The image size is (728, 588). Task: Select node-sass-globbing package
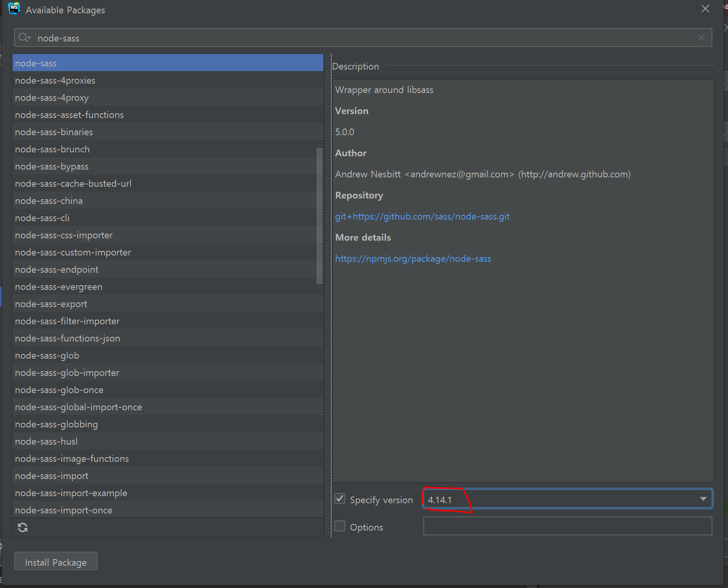[168, 424]
